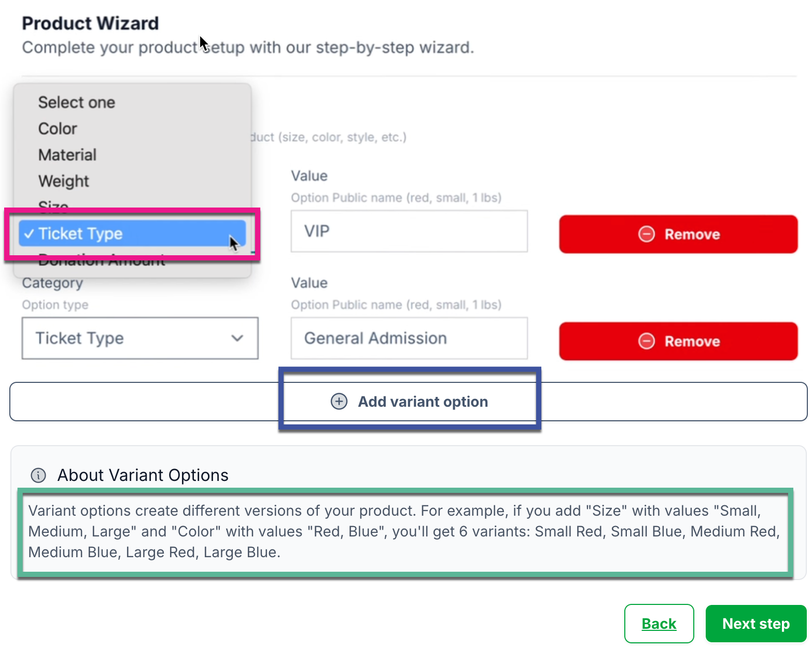Click the info icon next to About Variant Options

coord(38,475)
